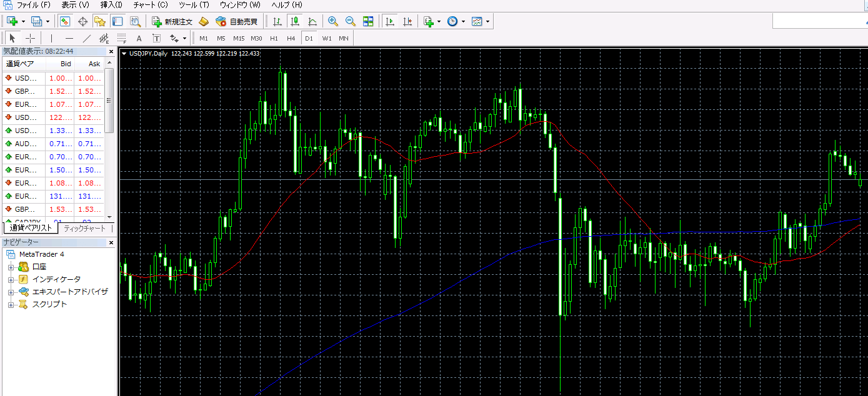The image size is (868, 396).
Task: Open the Profiles dropdown arrow
Action: [47, 21]
